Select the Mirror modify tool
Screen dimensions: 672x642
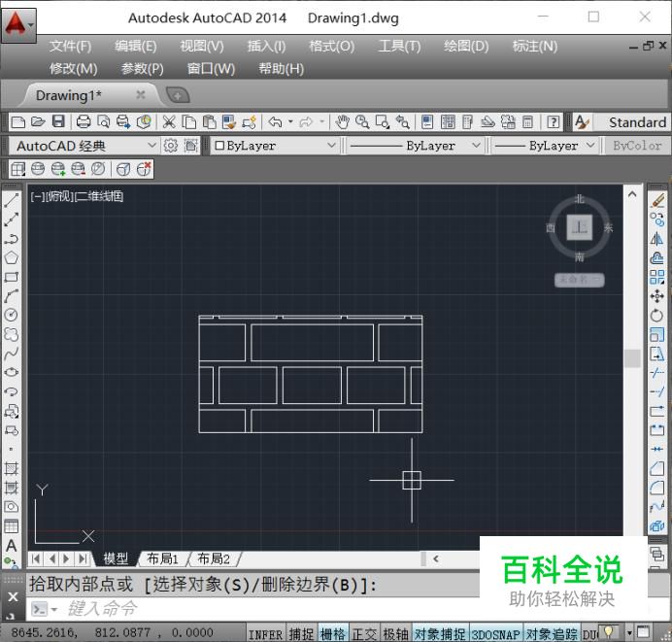click(656, 238)
